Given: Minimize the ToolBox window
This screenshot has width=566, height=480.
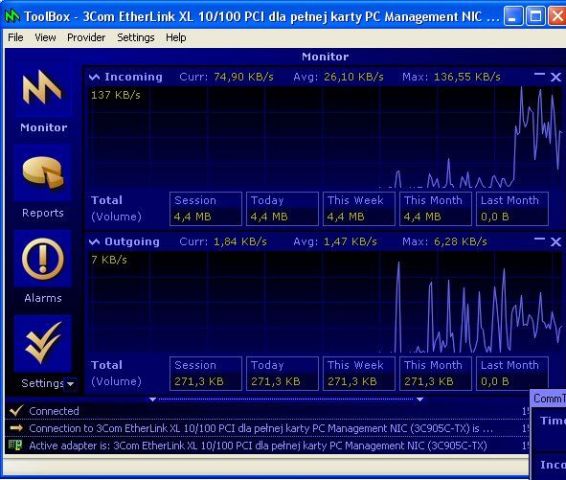Looking at the screenshot, I should pos(513,16).
